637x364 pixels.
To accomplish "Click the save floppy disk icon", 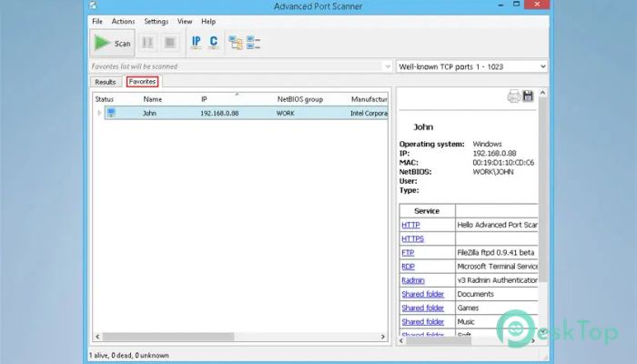I will (528, 96).
